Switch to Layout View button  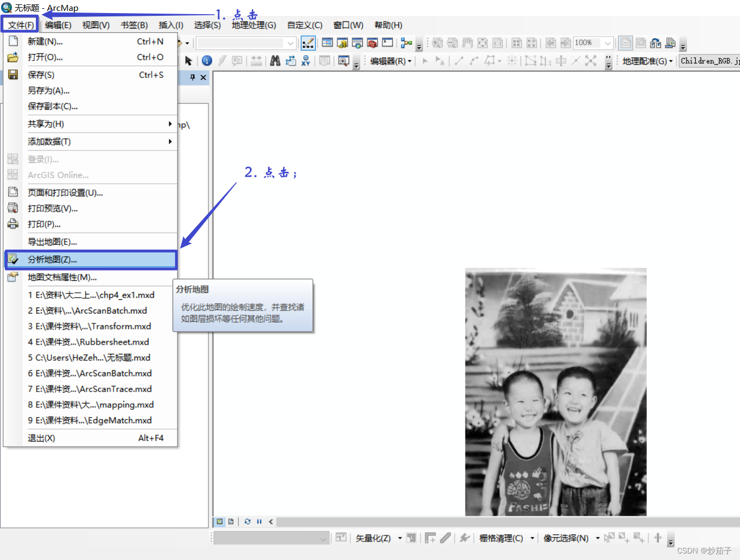[x=231, y=522]
